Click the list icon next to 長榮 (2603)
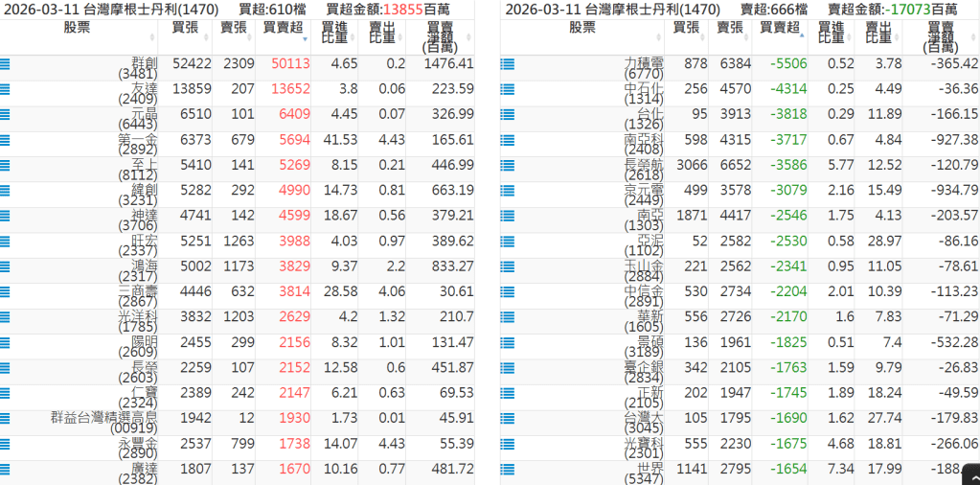This screenshot has height=485, width=980. pyautogui.click(x=6, y=368)
